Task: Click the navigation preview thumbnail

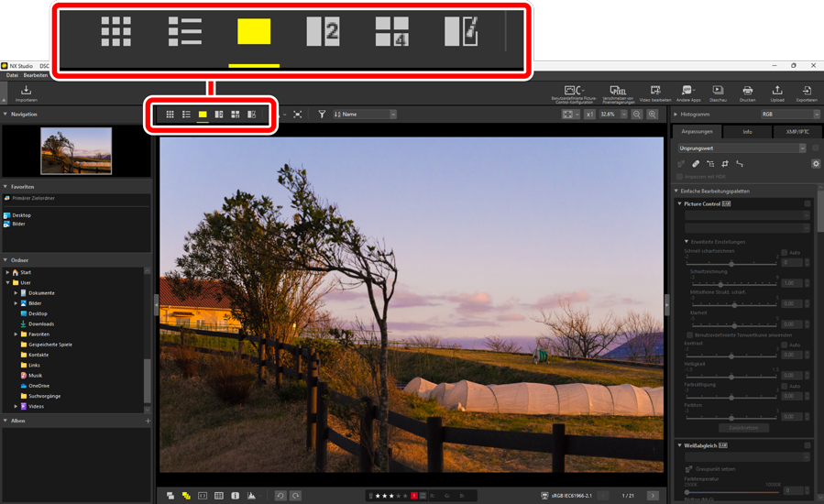Action: pos(76,150)
